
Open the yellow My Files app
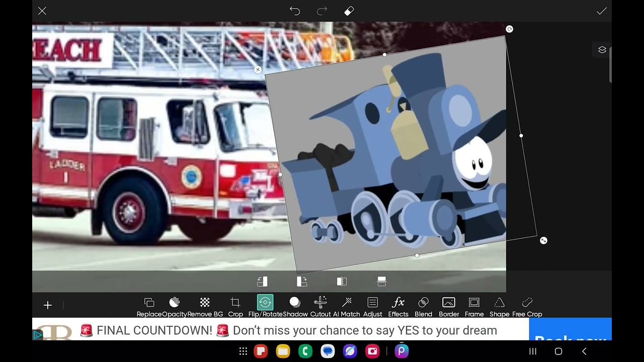click(283, 351)
